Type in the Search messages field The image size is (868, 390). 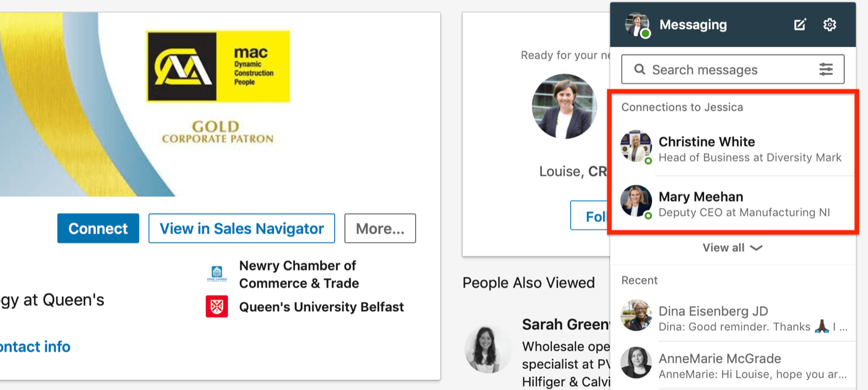coord(727,69)
